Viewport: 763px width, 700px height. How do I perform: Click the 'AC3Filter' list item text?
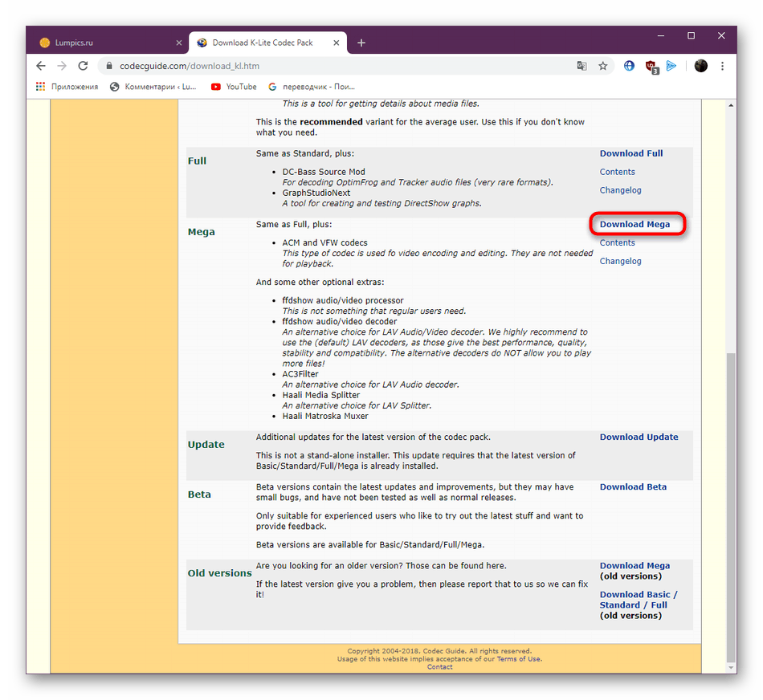click(x=300, y=374)
